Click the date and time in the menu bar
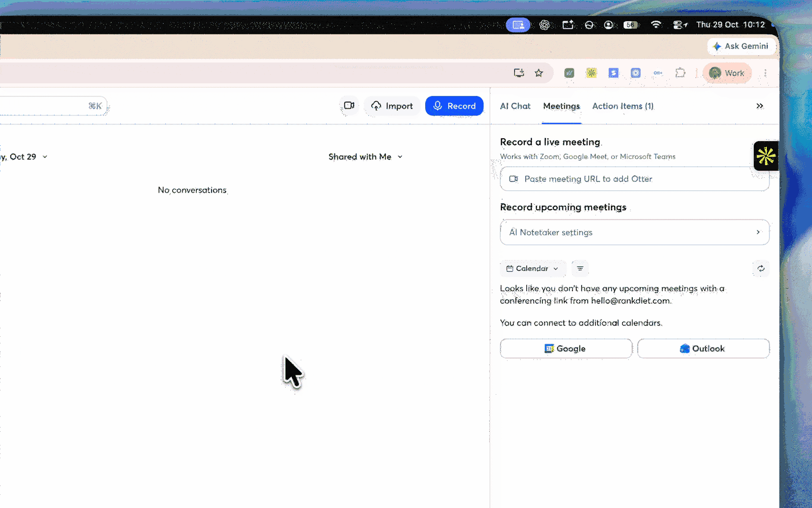The height and width of the screenshot is (508, 812). (x=730, y=24)
